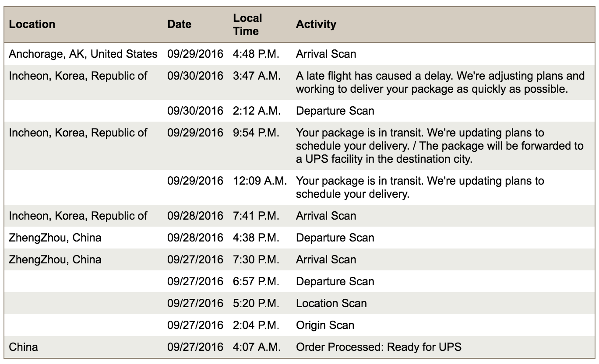599x364 pixels.
Task: Click the Location column header
Action: pyautogui.click(x=32, y=24)
